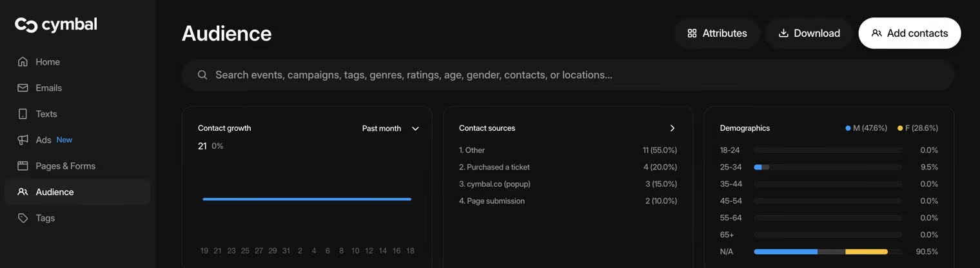
Task: Click the Audience people icon in sidebar
Action: point(23,192)
